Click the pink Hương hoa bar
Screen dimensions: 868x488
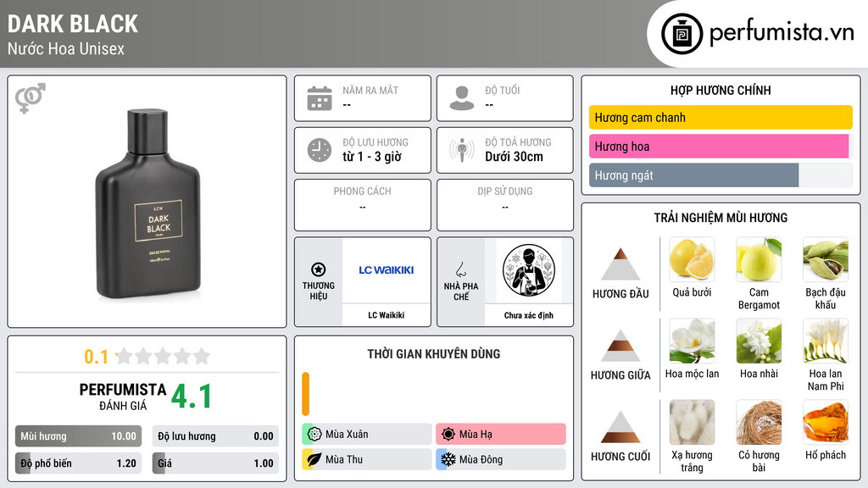point(719,146)
